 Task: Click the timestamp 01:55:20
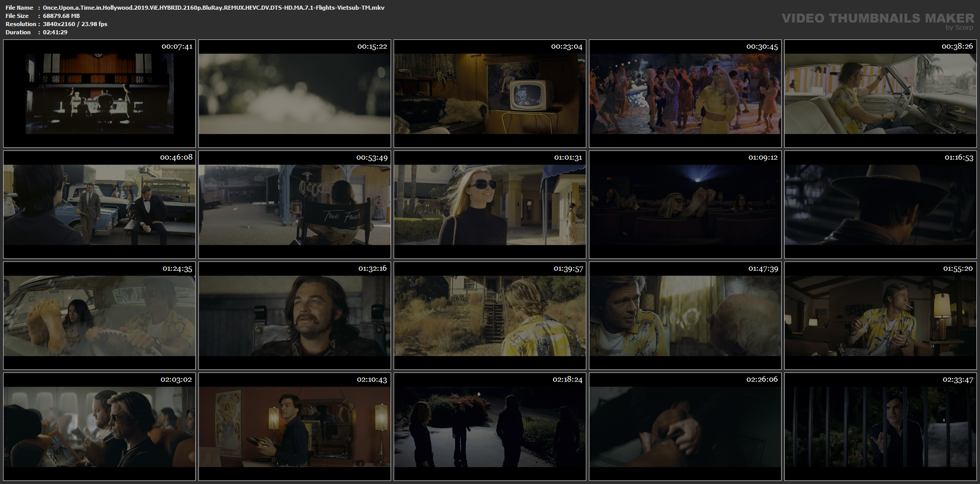coord(958,269)
